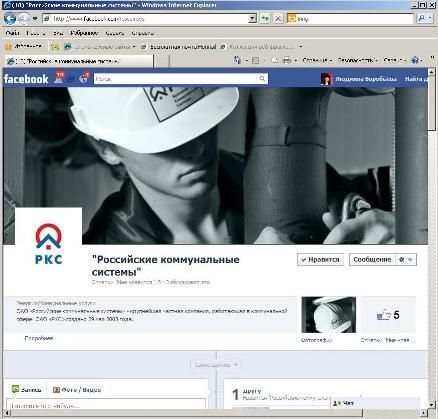This screenshot has height=419, width=438.
Task: Click the Подробнее link under description
Action: coord(39,338)
